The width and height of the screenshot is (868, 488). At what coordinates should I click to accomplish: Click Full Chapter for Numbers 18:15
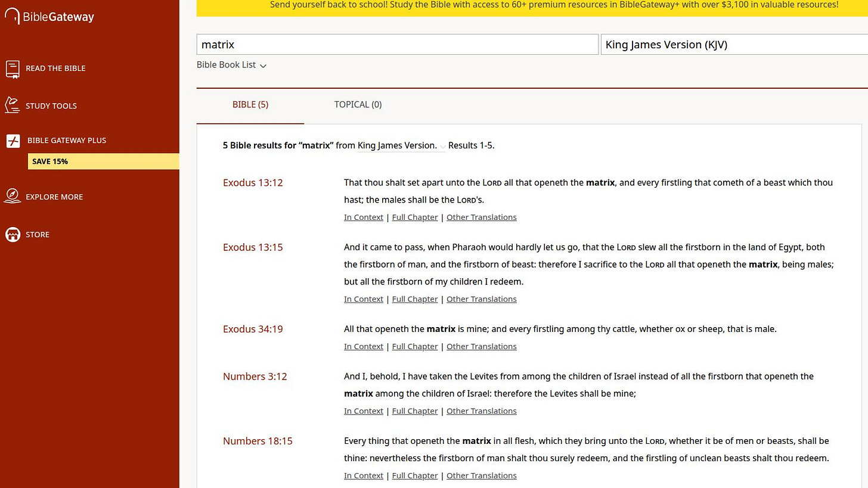(x=415, y=475)
